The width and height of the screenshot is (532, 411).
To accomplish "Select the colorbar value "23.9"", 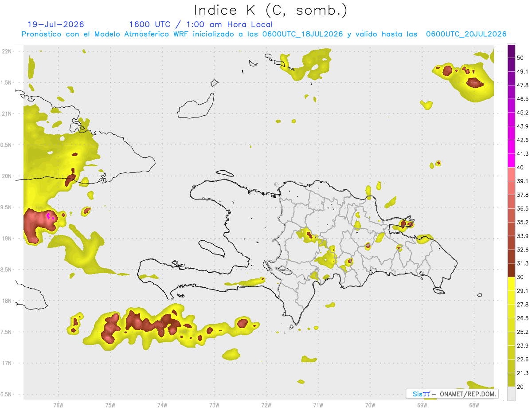I will click(x=523, y=346).
